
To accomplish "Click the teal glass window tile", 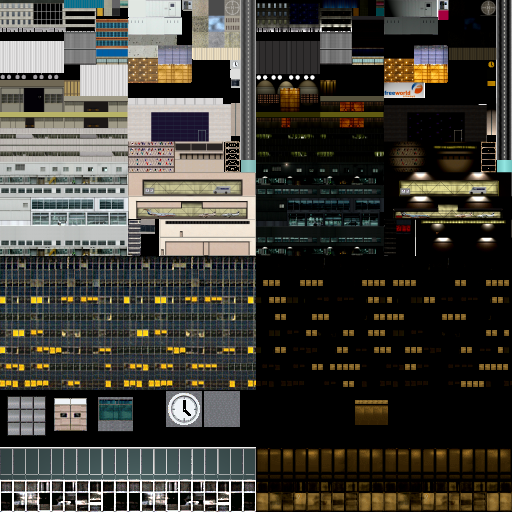I will (115, 414).
